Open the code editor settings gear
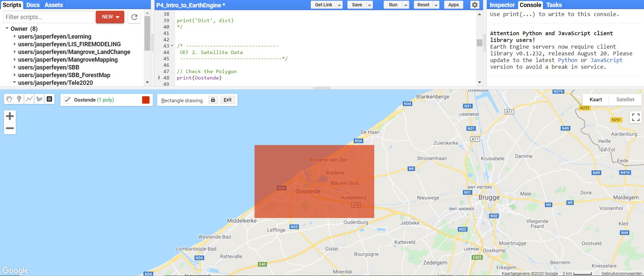The height and width of the screenshot is (276, 644). coord(474,5)
